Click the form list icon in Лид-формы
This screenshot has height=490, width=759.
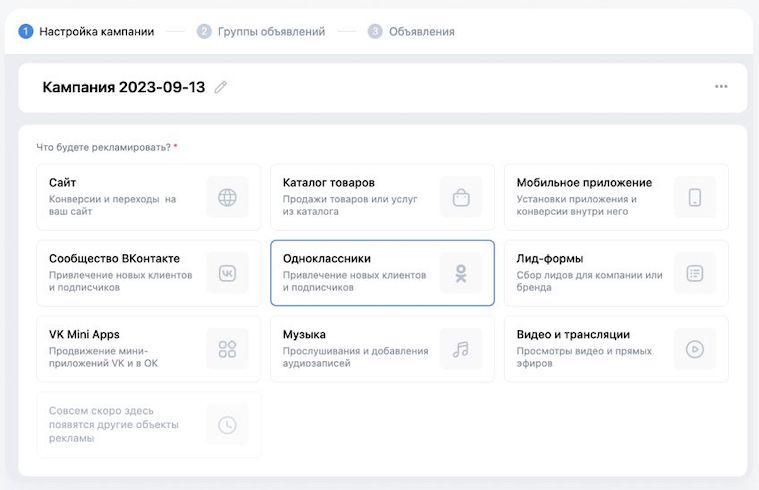point(695,273)
